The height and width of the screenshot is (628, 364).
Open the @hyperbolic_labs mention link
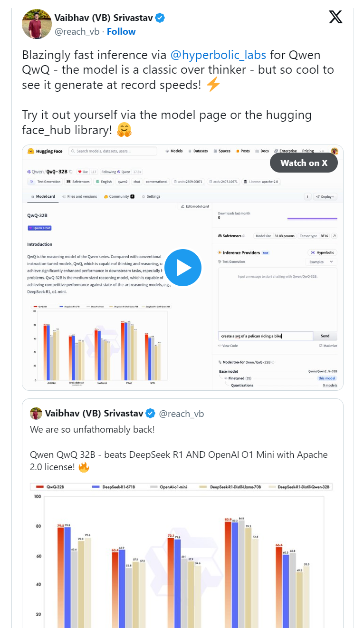pos(218,54)
